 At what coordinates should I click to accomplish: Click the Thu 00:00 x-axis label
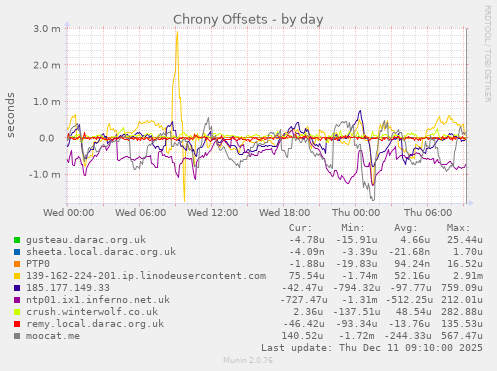coord(356,213)
